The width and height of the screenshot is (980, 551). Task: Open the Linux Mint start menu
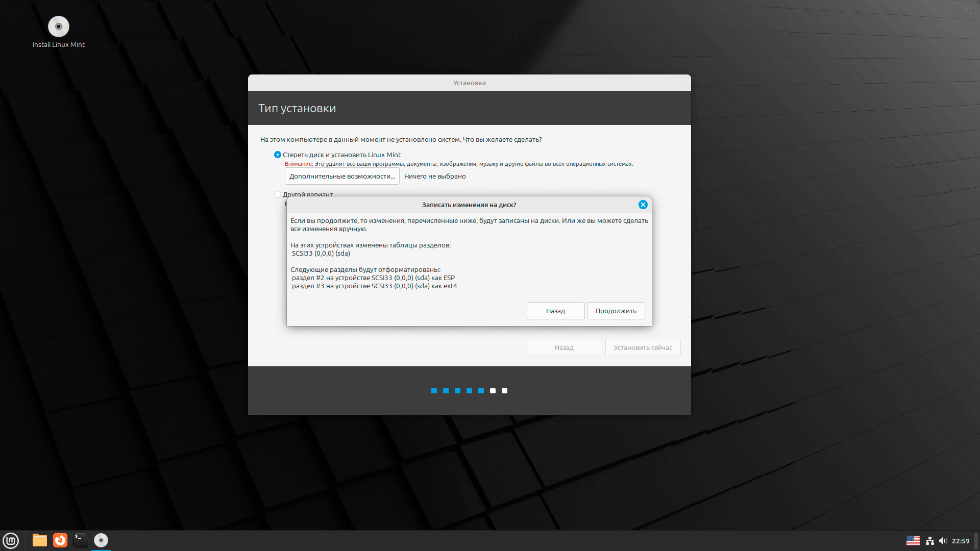pyautogui.click(x=11, y=540)
